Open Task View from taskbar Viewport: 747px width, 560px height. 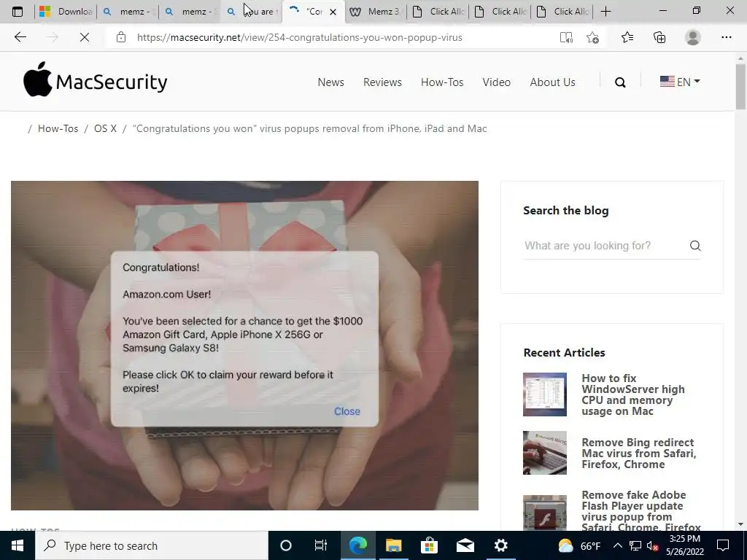[321, 545]
